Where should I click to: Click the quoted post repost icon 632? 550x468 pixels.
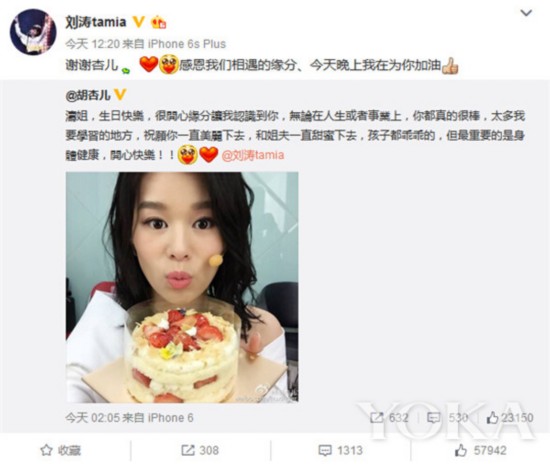[x=389, y=417]
